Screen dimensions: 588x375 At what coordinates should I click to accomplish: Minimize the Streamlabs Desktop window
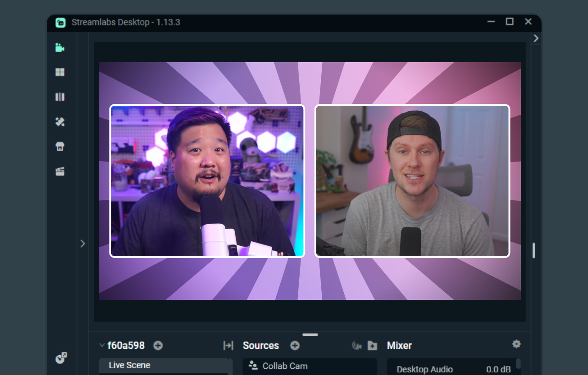pos(491,22)
